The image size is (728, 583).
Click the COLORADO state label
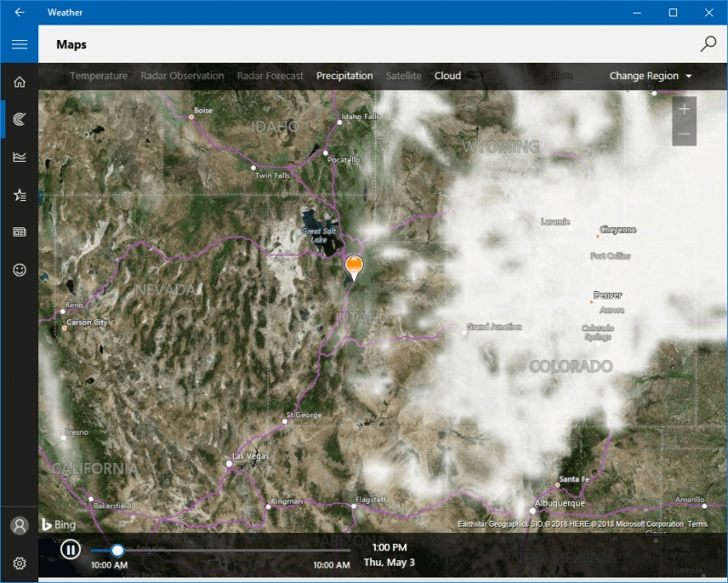[x=571, y=367]
